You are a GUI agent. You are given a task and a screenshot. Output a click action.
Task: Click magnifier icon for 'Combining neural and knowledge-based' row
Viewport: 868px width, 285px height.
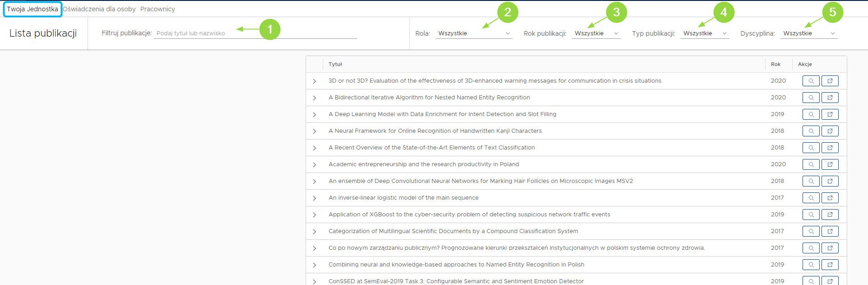pos(811,265)
